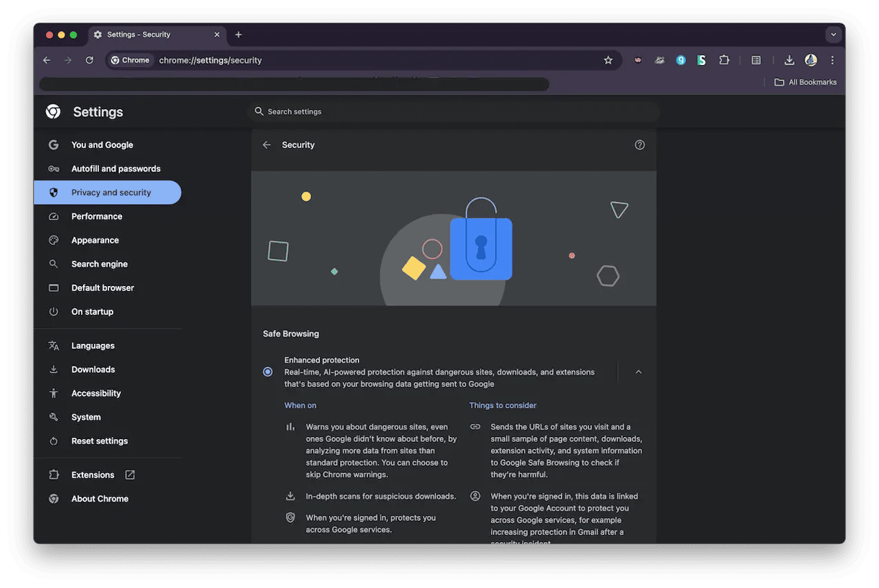Click the blue circular 'g' extension icon

point(681,61)
